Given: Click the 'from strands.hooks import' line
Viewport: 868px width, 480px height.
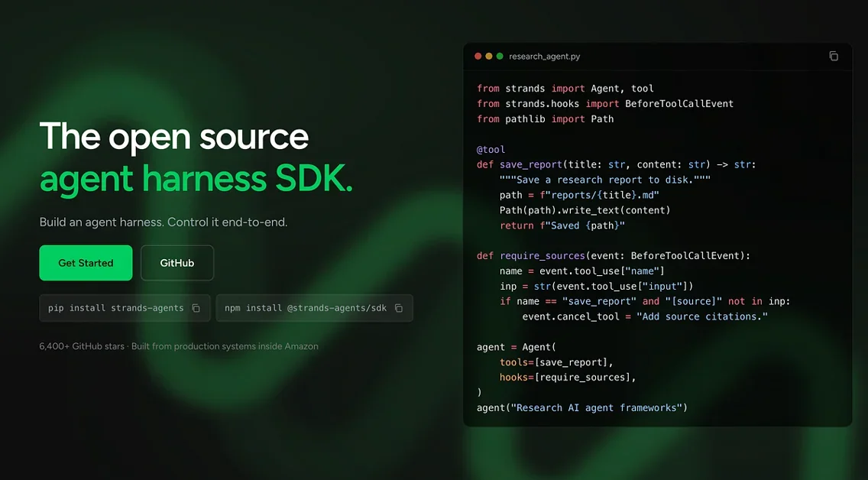Looking at the screenshot, I should click(x=605, y=103).
